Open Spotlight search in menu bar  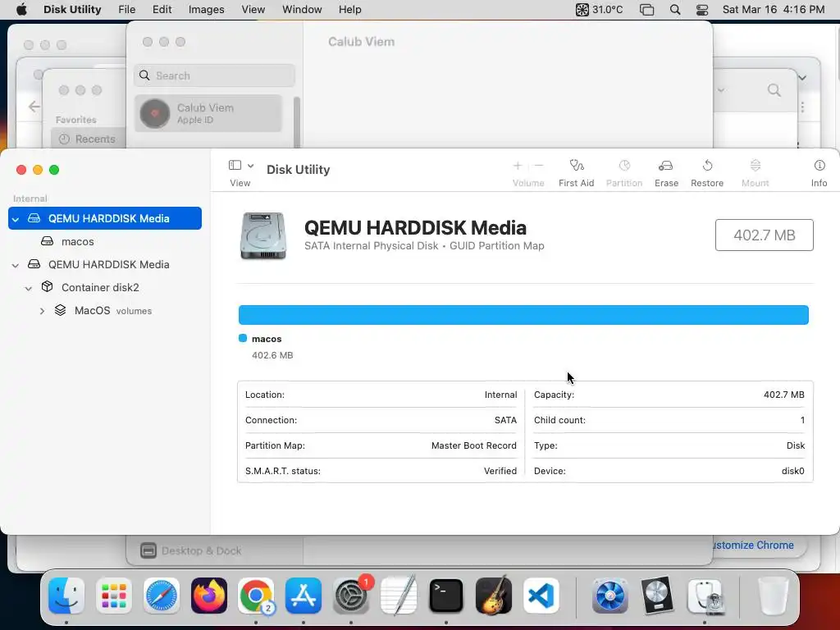tap(675, 10)
